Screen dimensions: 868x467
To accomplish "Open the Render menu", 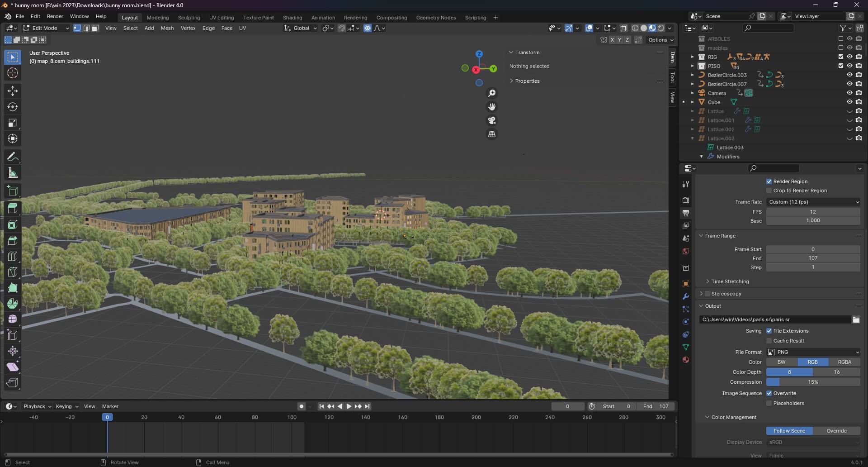I will click(x=55, y=16).
